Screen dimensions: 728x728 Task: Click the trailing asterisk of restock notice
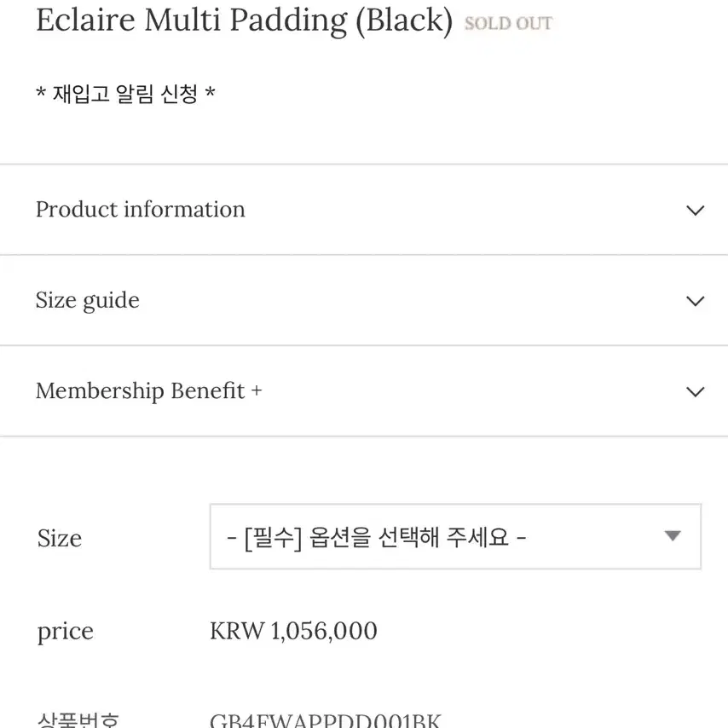pos(210,92)
